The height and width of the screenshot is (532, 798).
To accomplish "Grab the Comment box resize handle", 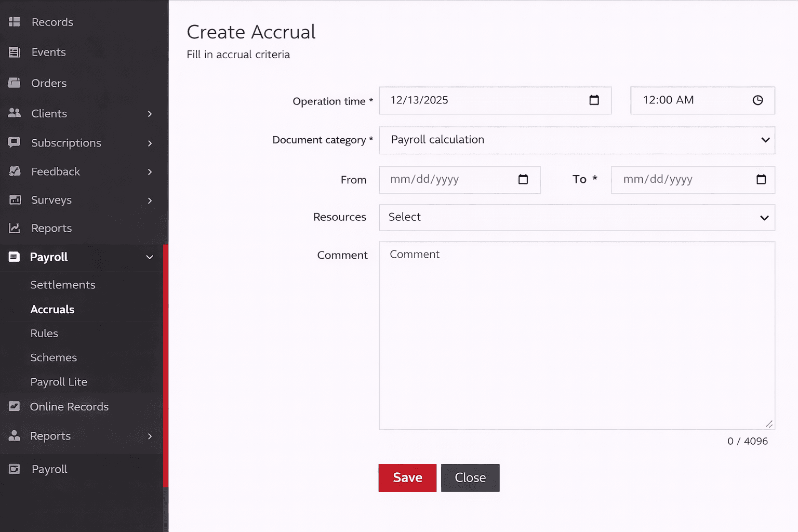I will click(x=769, y=424).
